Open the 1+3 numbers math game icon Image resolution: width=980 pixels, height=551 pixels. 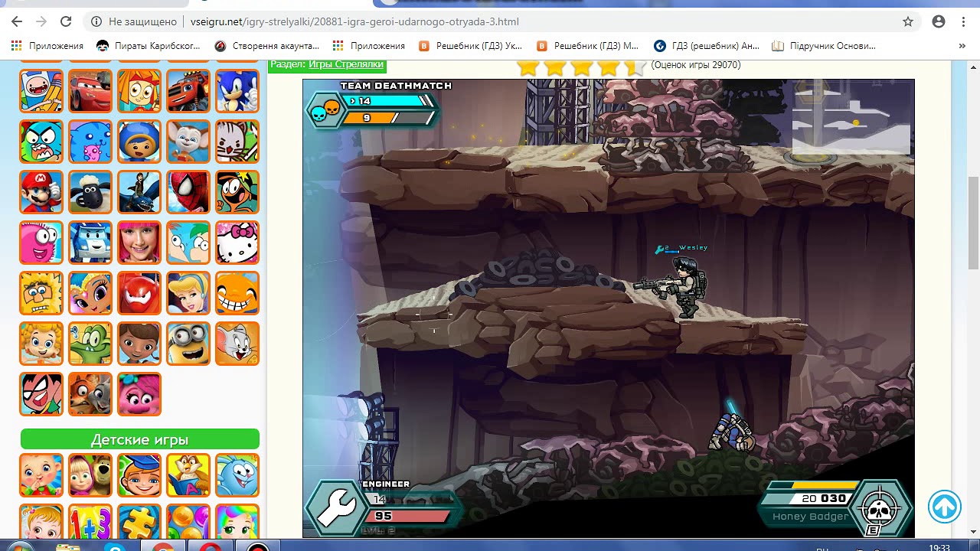(x=90, y=522)
